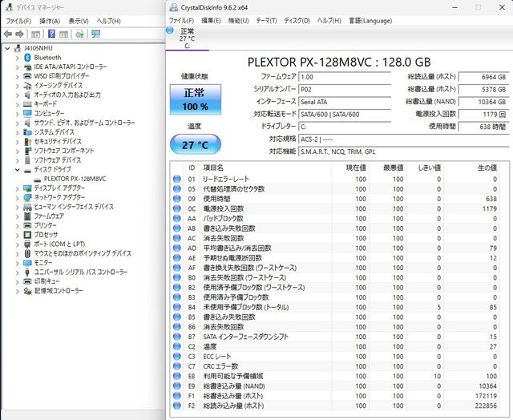
Task: Select the 09 使用時間 SMART row
Action: click(x=336, y=199)
